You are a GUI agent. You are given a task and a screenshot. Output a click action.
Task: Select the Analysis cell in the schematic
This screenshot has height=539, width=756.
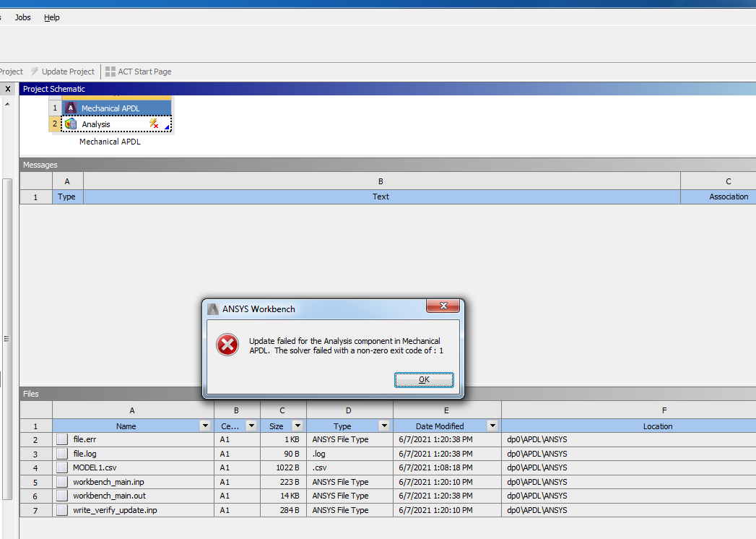click(116, 124)
